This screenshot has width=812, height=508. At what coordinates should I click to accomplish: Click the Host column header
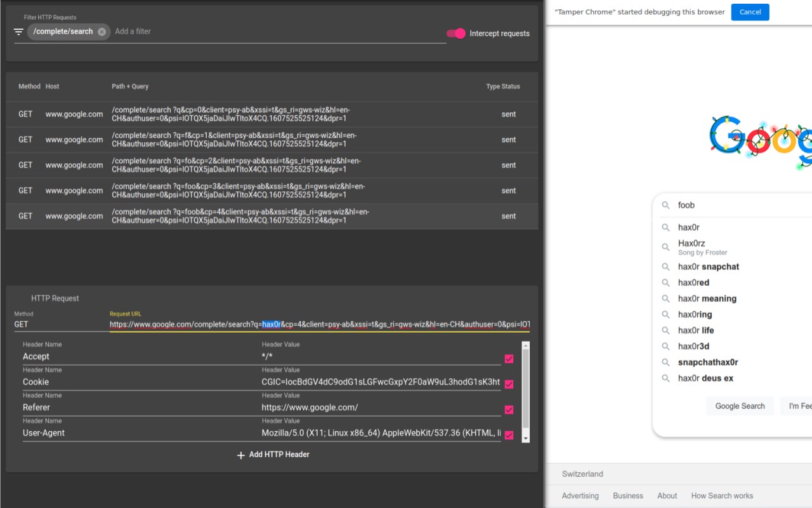(52, 86)
